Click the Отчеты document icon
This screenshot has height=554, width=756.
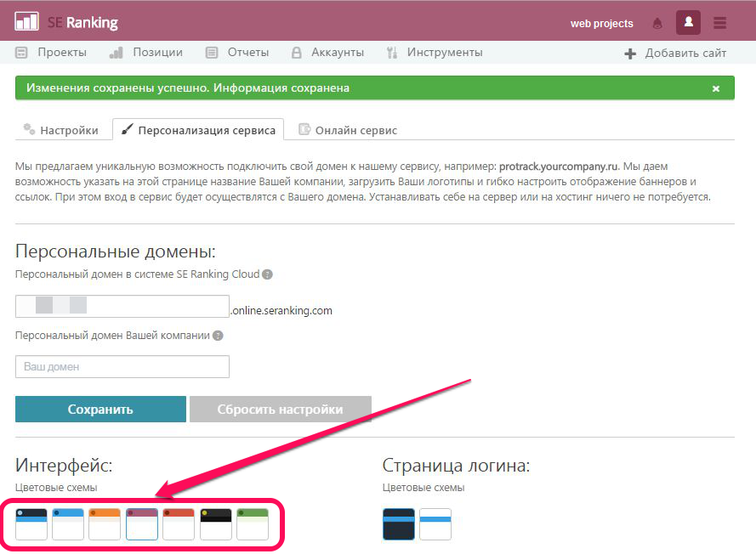[212, 53]
